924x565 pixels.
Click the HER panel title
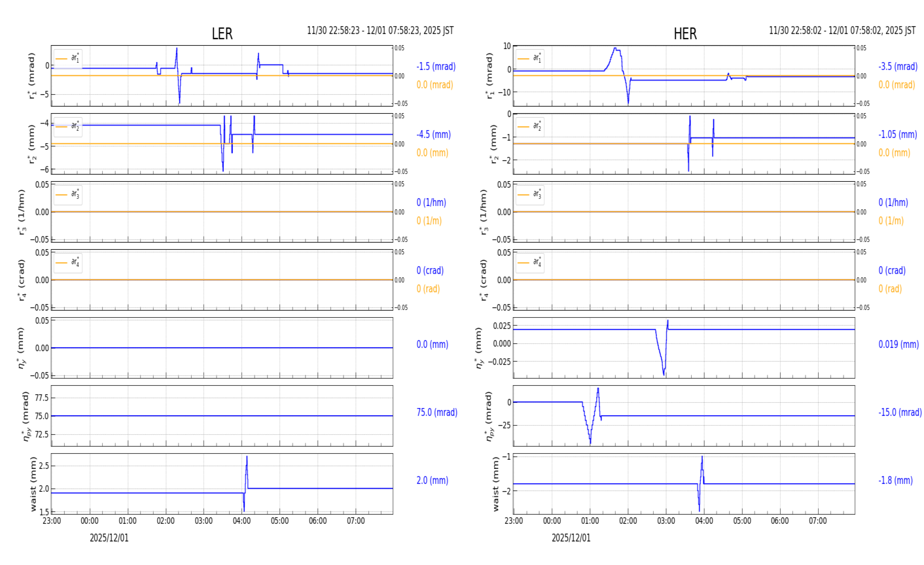[x=685, y=34]
